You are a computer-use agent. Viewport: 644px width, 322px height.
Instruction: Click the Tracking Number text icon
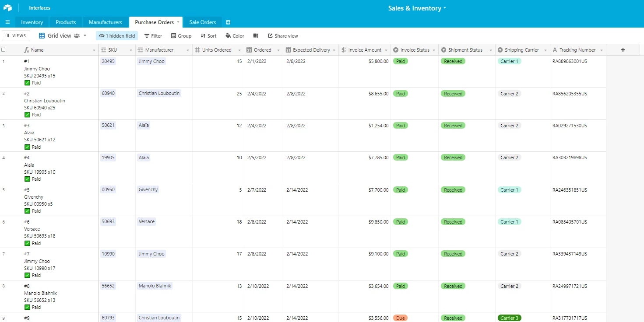(555, 50)
